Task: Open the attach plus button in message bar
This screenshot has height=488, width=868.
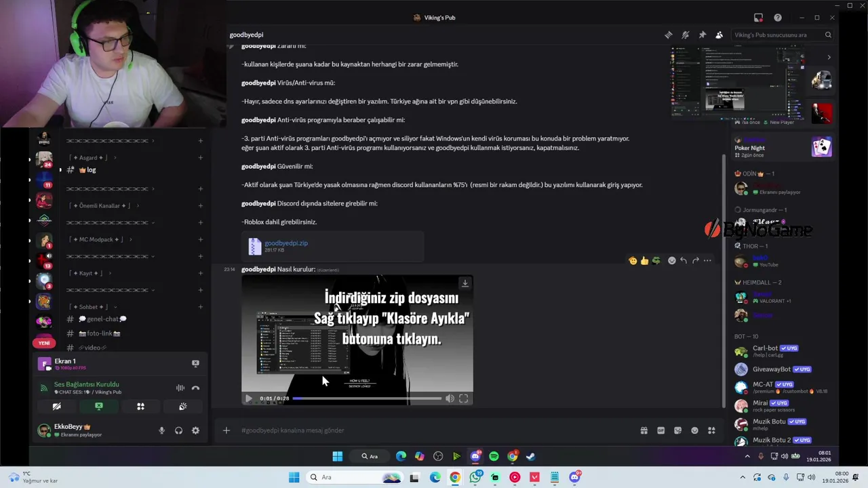Action: click(x=226, y=430)
